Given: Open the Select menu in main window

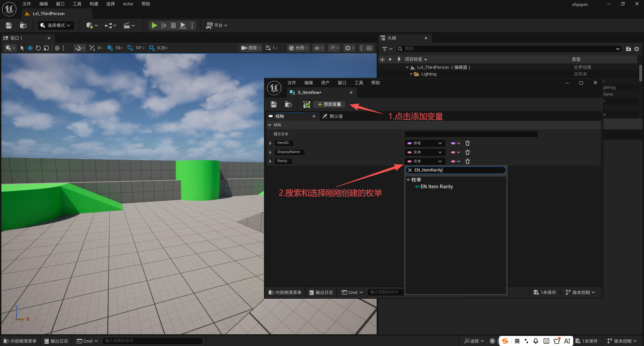Looking at the screenshot, I should [111, 4].
